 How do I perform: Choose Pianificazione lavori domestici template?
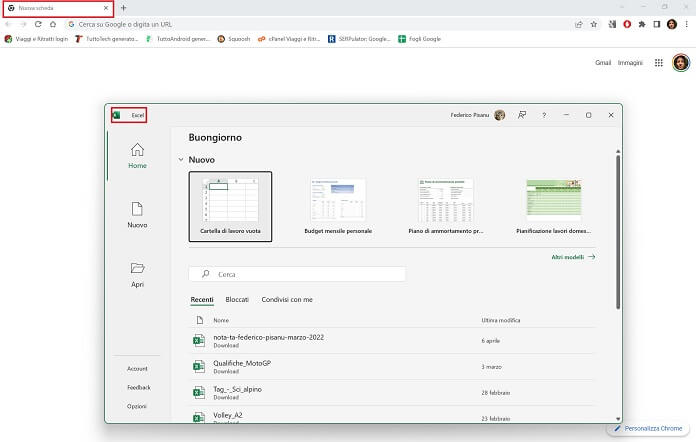click(x=554, y=207)
